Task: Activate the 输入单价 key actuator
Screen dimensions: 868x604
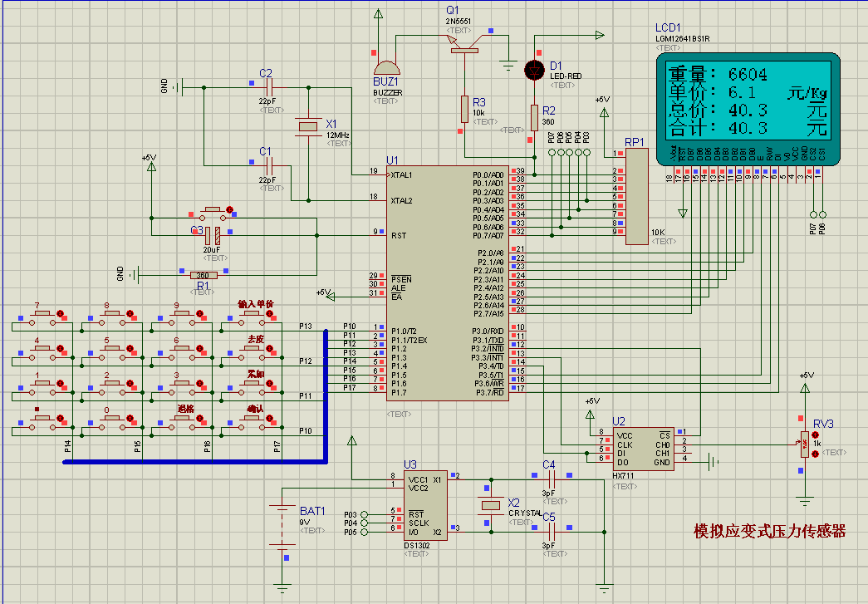Action: click(269, 313)
